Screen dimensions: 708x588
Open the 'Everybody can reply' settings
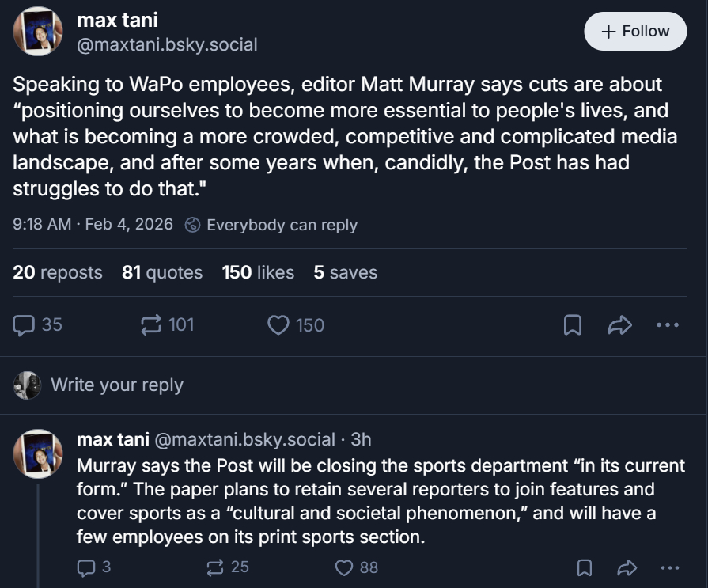271,225
